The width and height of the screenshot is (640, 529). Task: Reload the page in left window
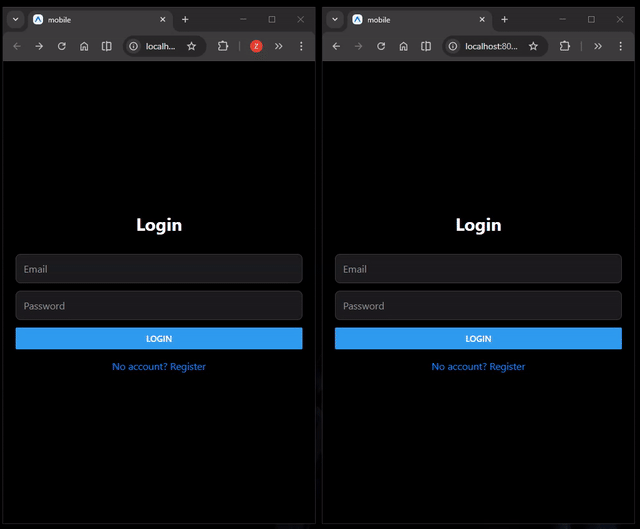tap(62, 46)
